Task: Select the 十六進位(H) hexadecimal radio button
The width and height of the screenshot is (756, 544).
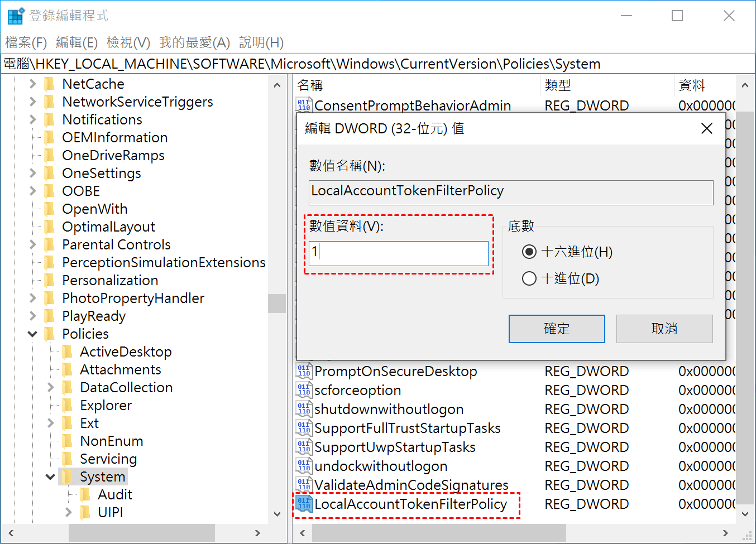Action: (529, 252)
